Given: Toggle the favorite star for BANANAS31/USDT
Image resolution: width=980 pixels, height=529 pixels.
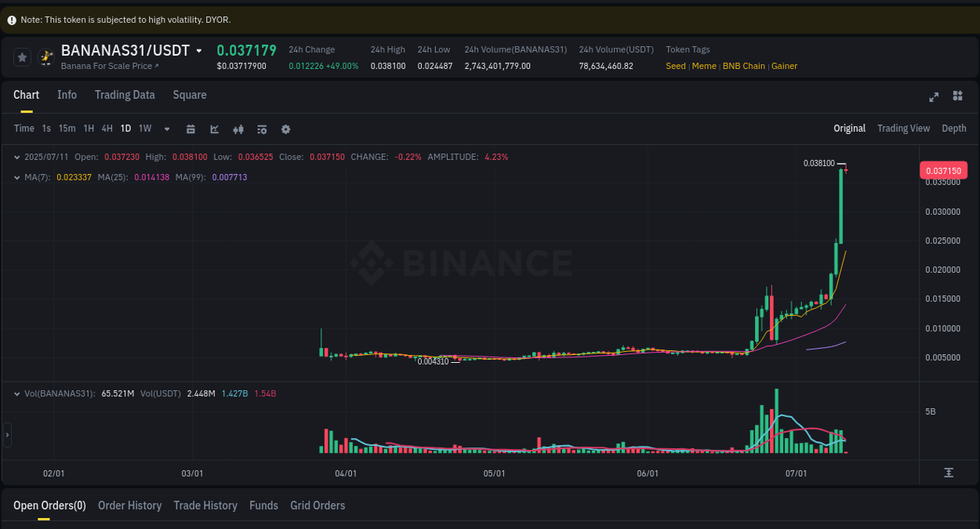Looking at the screenshot, I should [x=21, y=56].
